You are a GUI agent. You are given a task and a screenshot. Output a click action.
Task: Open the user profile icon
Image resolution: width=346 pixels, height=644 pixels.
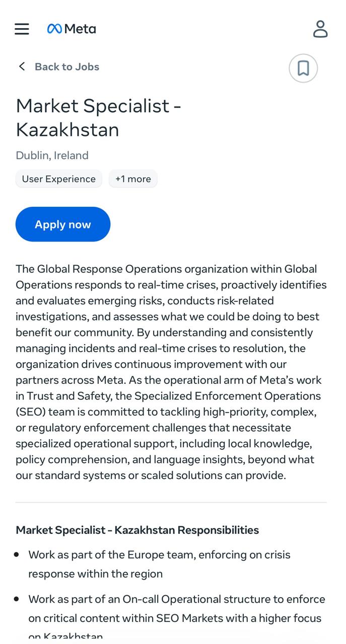click(x=320, y=29)
